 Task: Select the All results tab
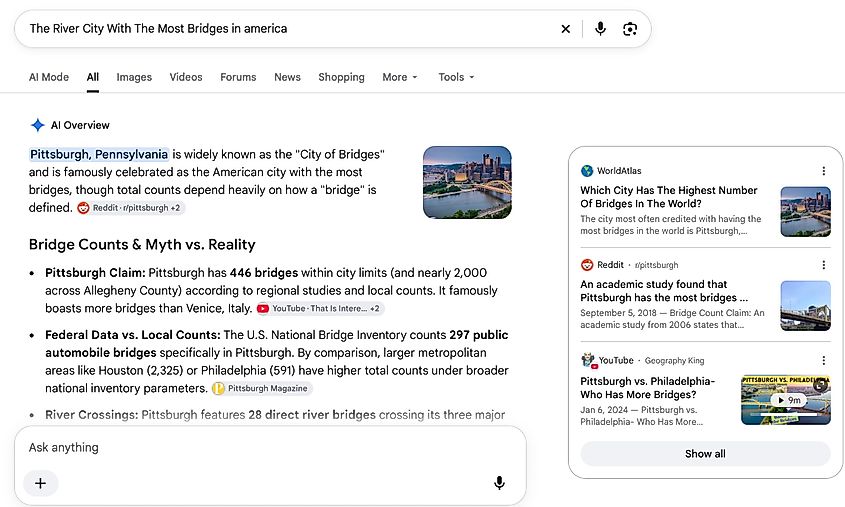point(93,77)
